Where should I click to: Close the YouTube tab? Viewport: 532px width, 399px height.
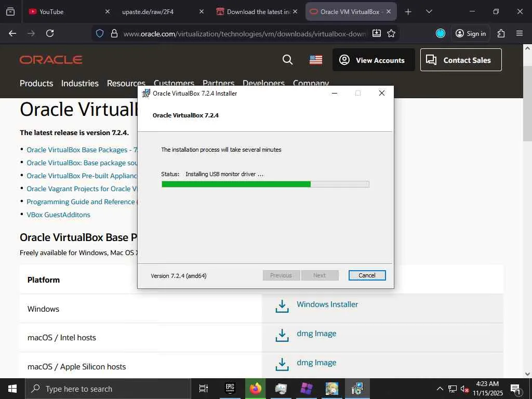click(107, 11)
